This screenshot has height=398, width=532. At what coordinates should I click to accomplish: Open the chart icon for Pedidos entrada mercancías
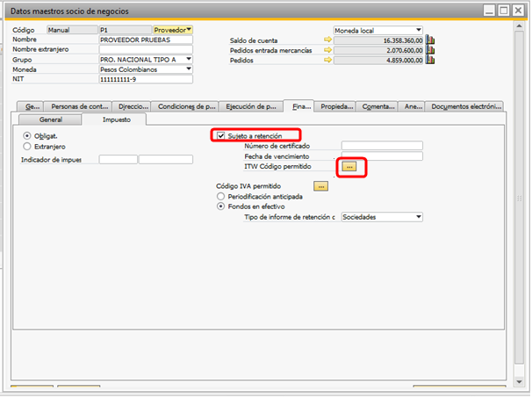[430, 52]
